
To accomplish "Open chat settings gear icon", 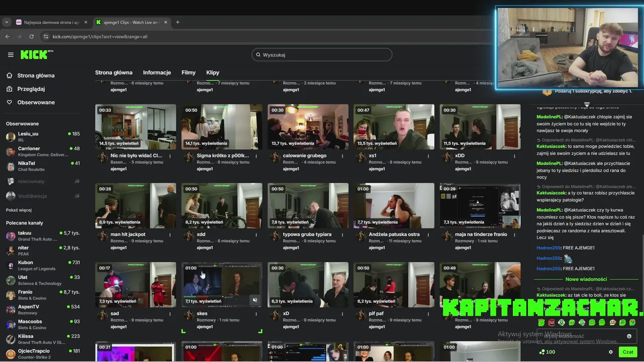I will point(611,352).
